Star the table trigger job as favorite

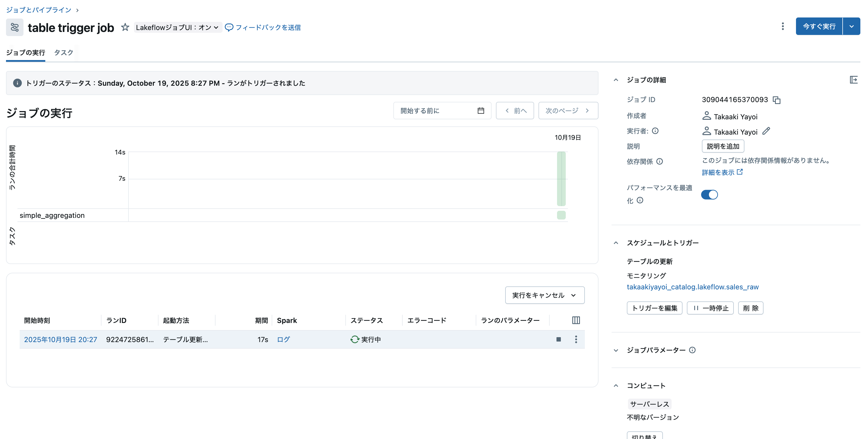(x=125, y=27)
